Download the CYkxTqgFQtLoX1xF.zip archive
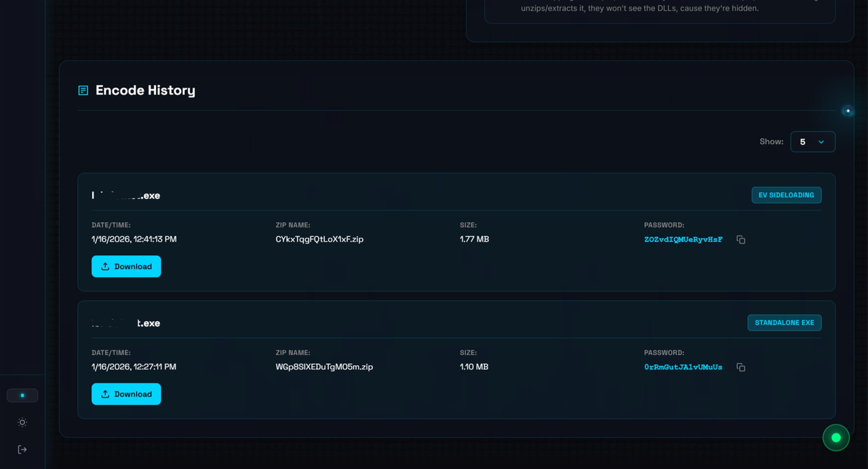868x469 pixels. (126, 266)
